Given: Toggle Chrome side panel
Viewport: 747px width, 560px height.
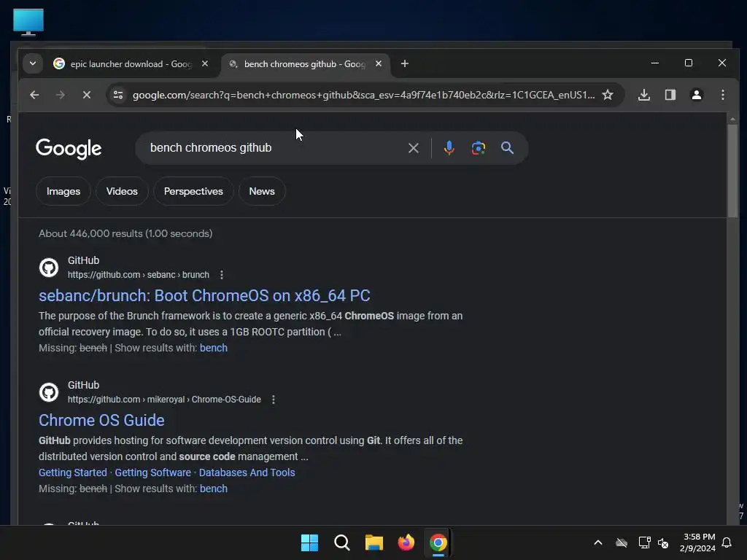Looking at the screenshot, I should (670, 95).
